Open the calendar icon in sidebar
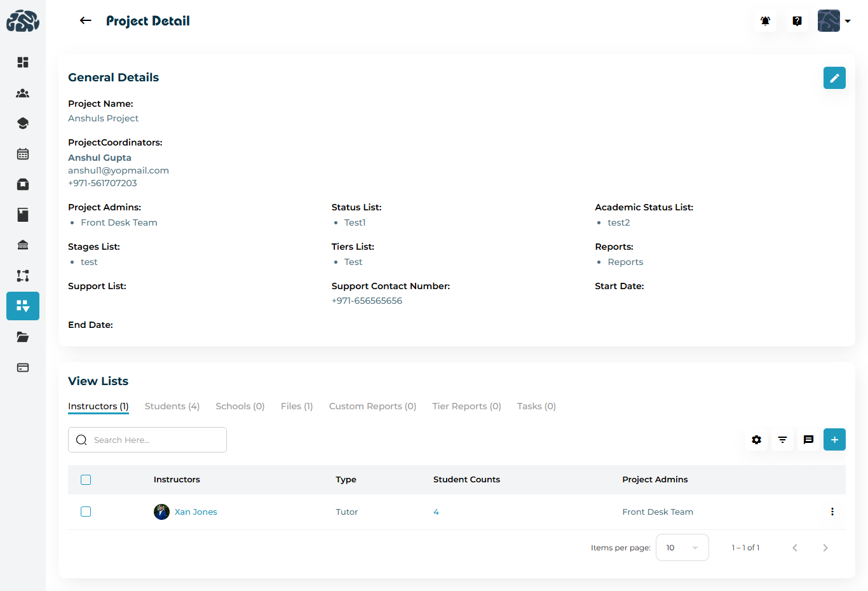The width and height of the screenshot is (868, 591). point(23,154)
